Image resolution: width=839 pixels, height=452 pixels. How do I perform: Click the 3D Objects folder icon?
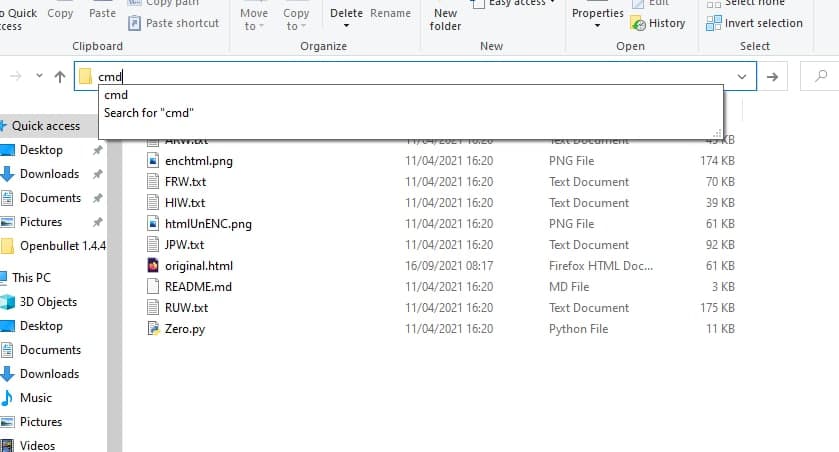(x=9, y=302)
